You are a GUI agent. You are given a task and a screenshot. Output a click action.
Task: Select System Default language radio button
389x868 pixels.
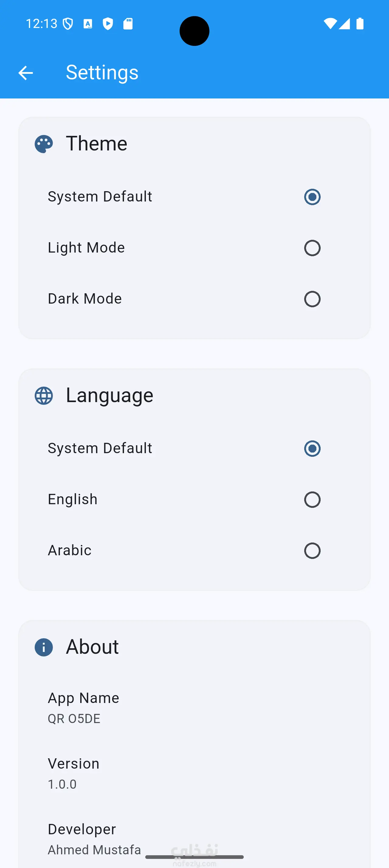coord(312,449)
